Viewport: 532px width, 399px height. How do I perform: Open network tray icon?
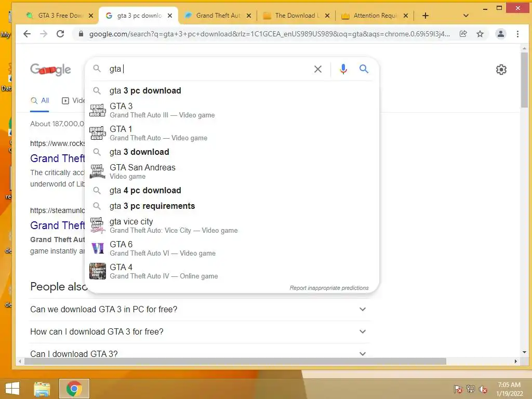pyautogui.click(x=471, y=389)
